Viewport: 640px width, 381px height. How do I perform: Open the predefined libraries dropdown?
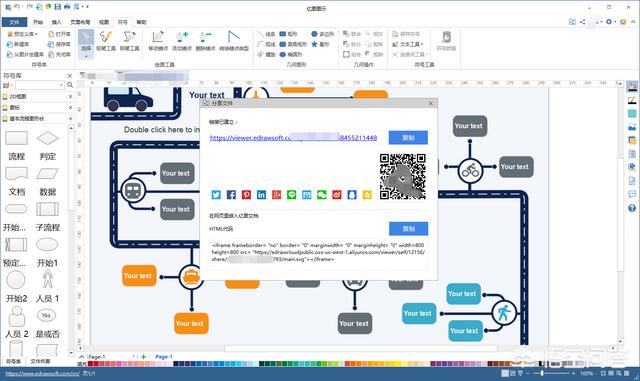click(22, 34)
